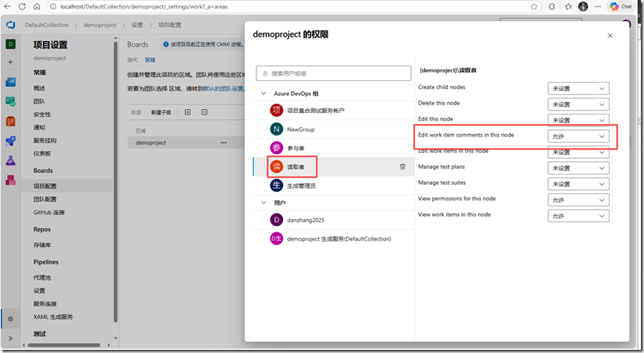This screenshot has width=644, height=353.
Task: Go to browser home icon
Action: coord(37,6)
